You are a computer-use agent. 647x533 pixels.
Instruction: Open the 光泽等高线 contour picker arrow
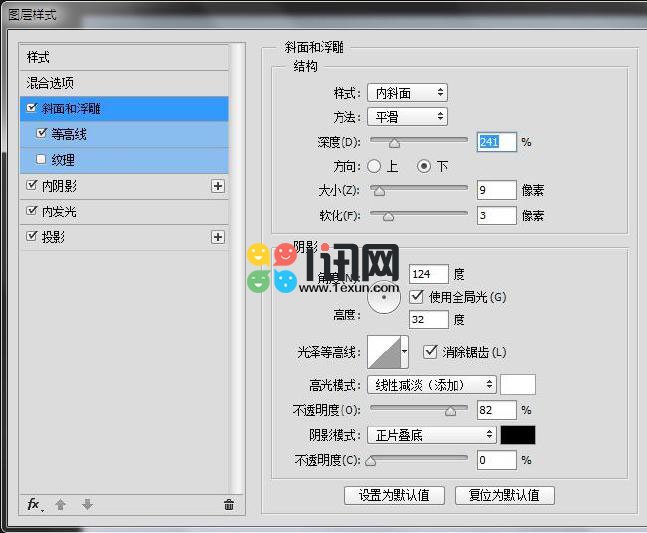[404, 351]
